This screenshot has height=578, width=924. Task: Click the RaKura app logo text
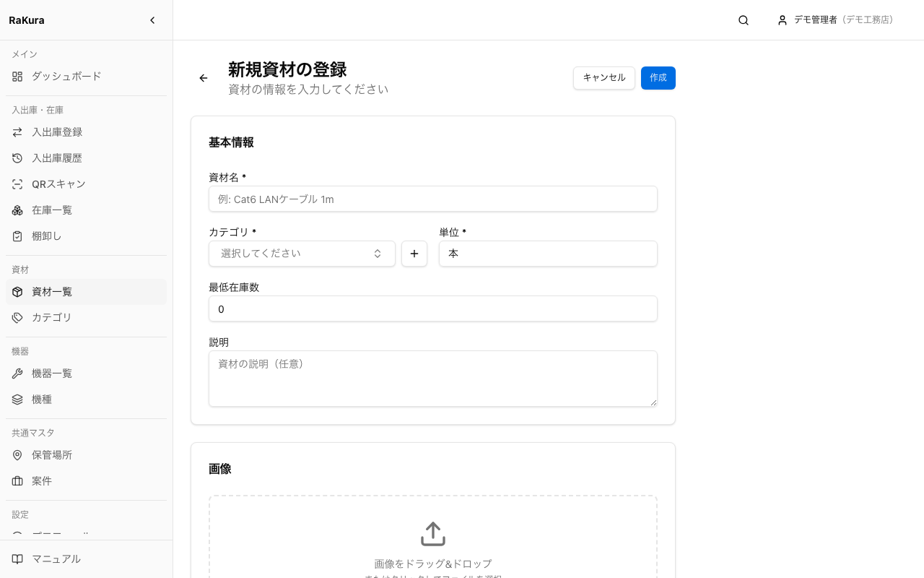pos(27,20)
